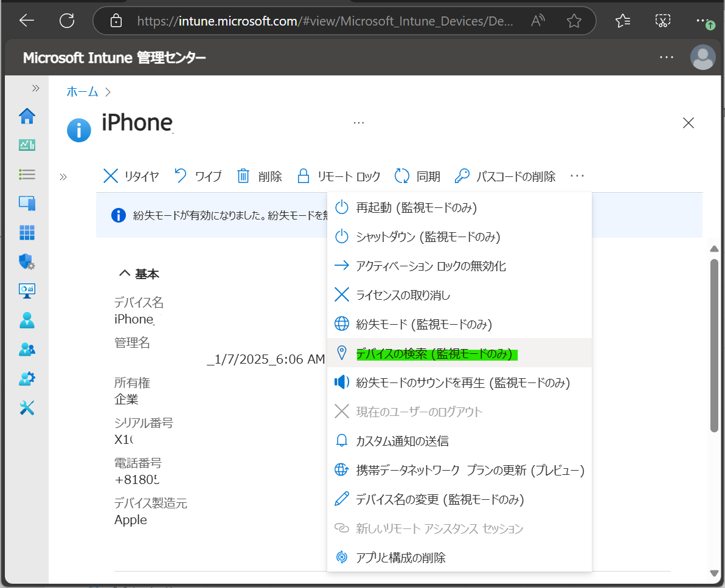The height and width of the screenshot is (588, 725).
Task: Open the Dashboard sidebar chart icon
Action: (x=27, y=145)
